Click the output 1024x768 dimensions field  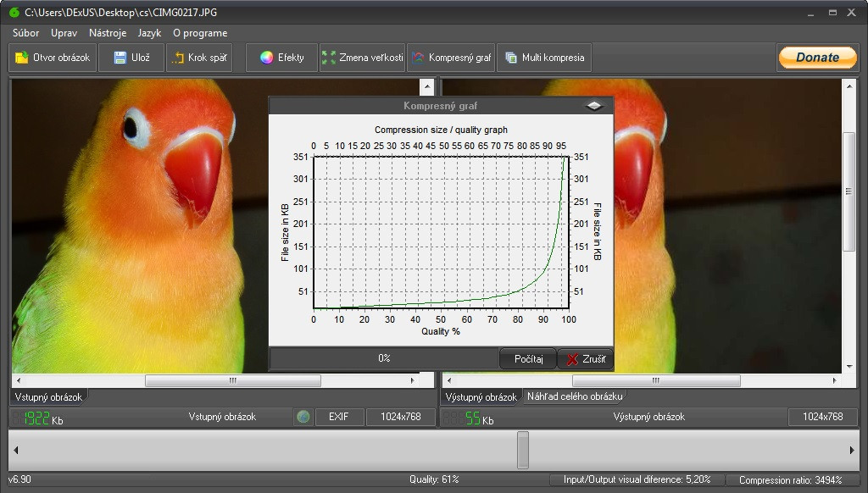click(x=822, y=417)
